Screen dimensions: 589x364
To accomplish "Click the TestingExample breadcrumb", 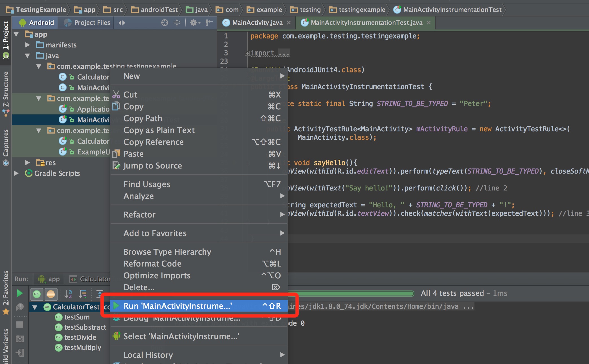I will pos(36,10).
